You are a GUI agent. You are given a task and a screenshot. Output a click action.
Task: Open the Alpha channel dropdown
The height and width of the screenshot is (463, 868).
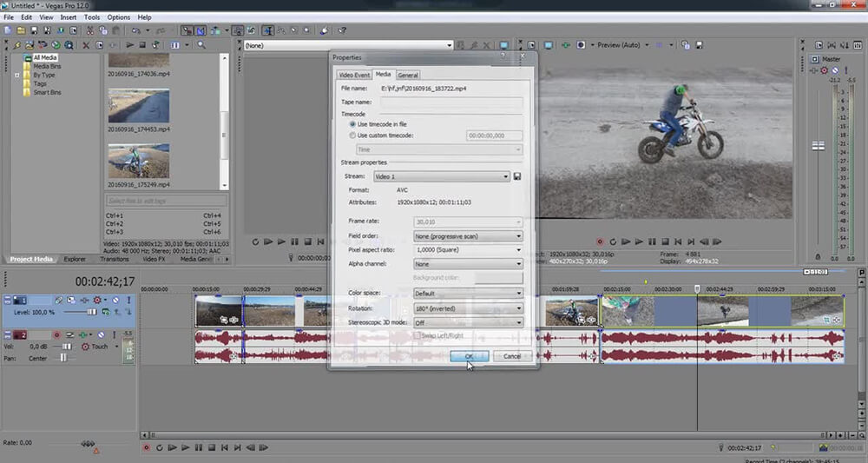[468, 264]
